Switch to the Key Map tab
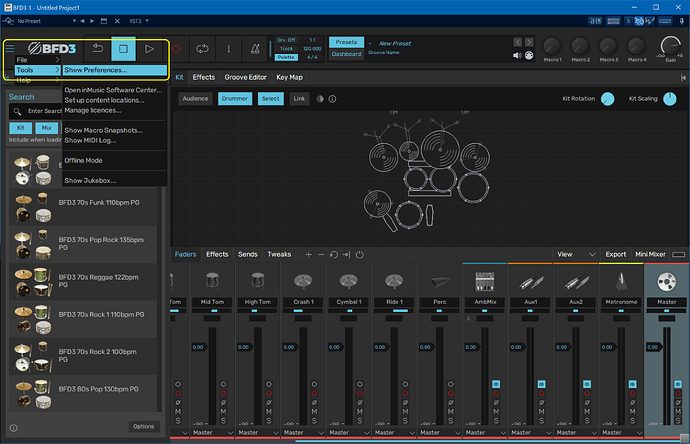The image size is (690, 444). (x=290, y=77)
